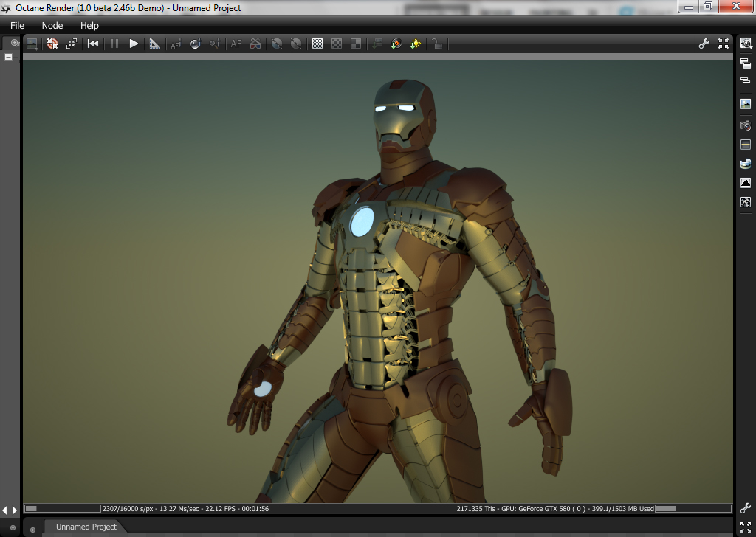Open the mountain imager icon

[746, 183]
